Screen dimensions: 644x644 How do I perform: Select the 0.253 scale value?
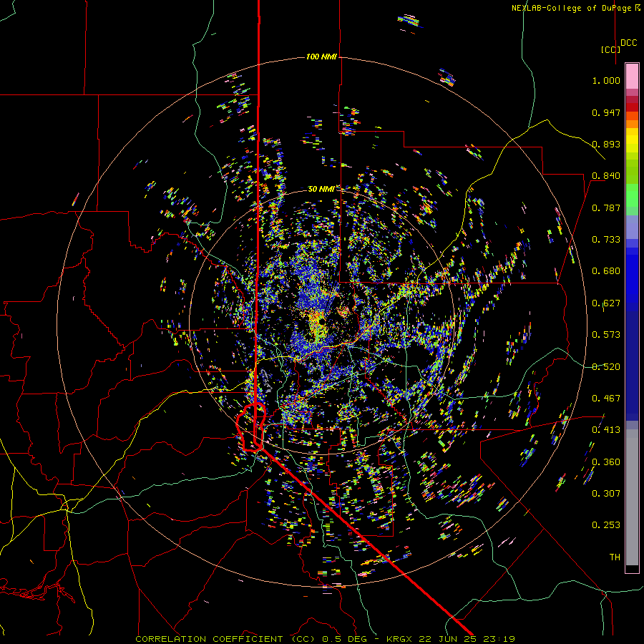click(606, 525)
